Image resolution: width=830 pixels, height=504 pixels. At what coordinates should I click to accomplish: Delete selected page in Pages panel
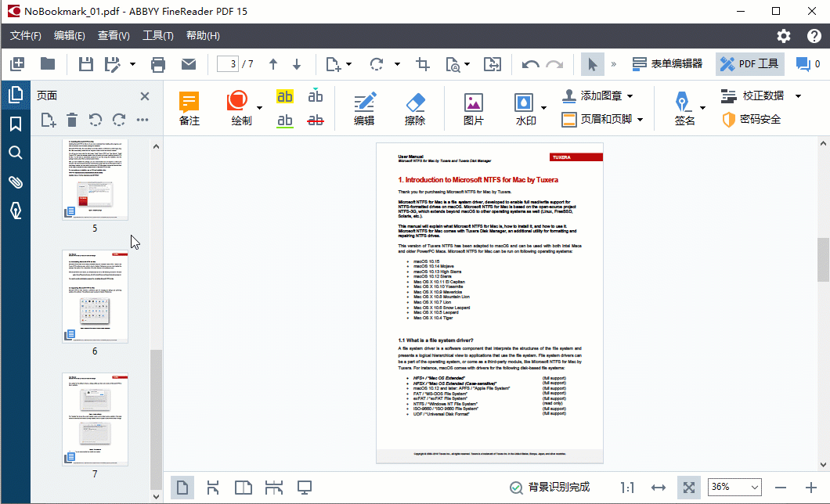click(72, 120)
